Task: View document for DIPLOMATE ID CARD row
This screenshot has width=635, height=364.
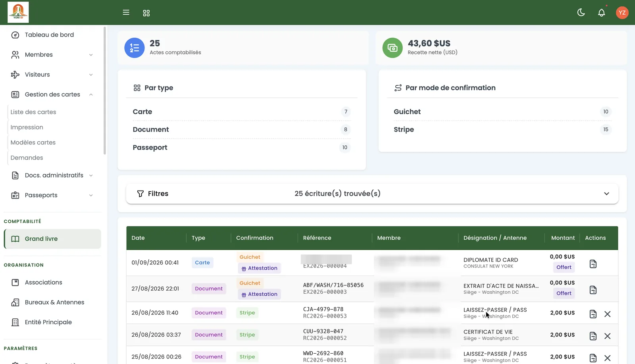Action: [593, 264]
